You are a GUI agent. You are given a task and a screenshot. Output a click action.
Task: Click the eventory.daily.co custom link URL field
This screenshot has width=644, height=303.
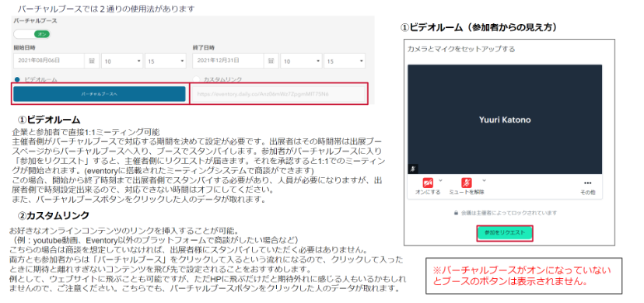click(279, 94)
